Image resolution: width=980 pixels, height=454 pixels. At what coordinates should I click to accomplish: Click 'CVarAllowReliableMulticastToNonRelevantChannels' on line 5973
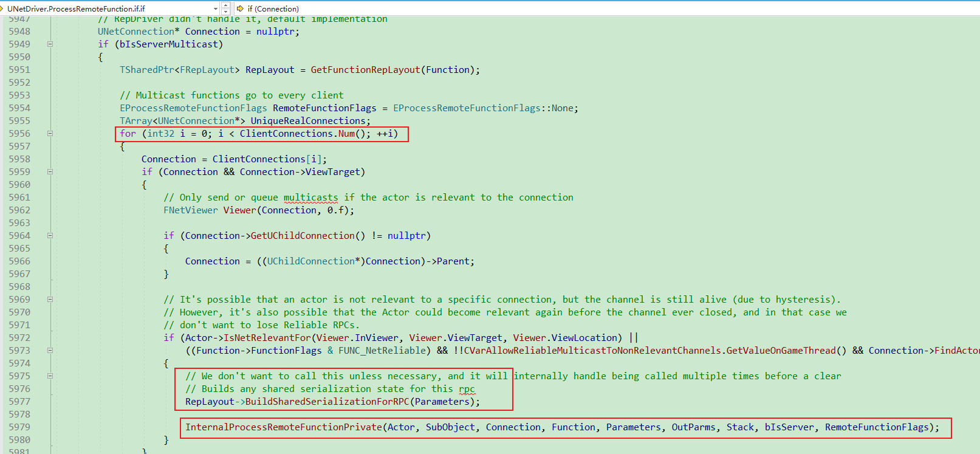[x=592, y=351]
